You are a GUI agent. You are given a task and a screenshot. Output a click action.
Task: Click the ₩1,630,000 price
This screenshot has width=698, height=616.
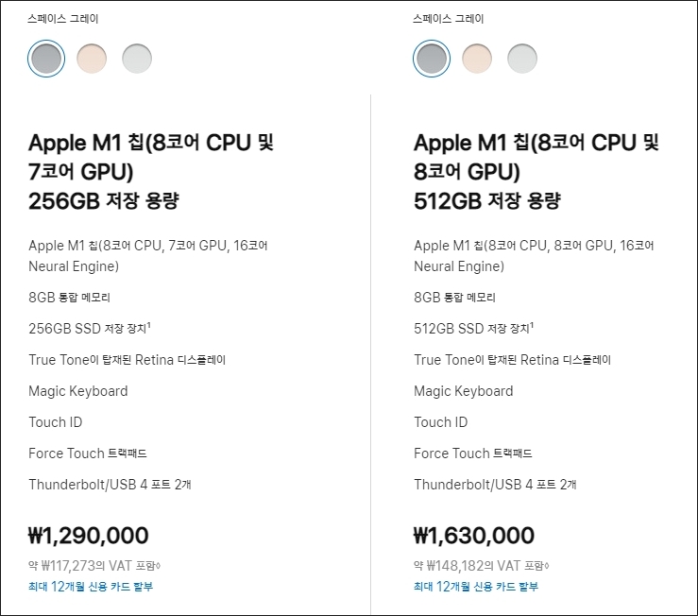point(473,536)
